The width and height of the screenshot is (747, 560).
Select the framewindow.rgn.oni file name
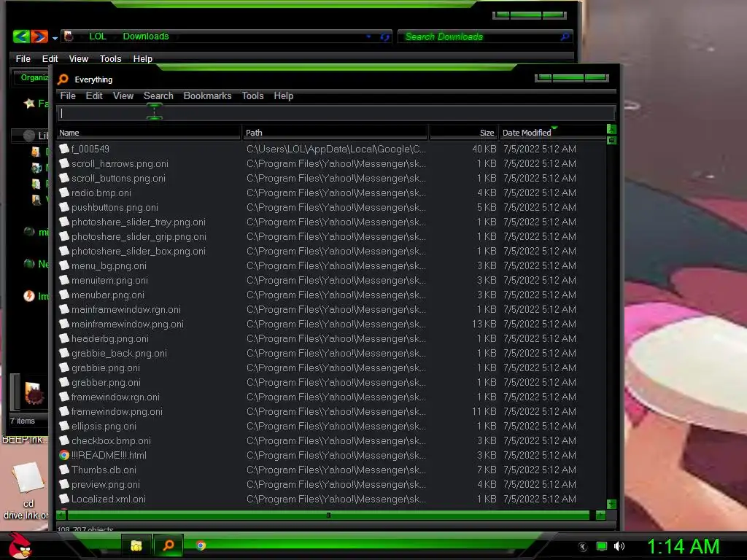pos(115,397)
